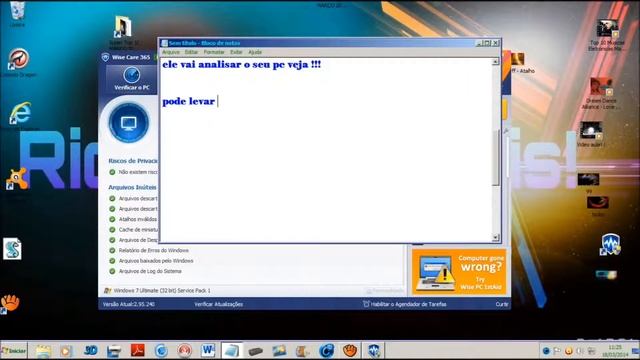Click green check beside Arquivos de Log

point(112,271)
